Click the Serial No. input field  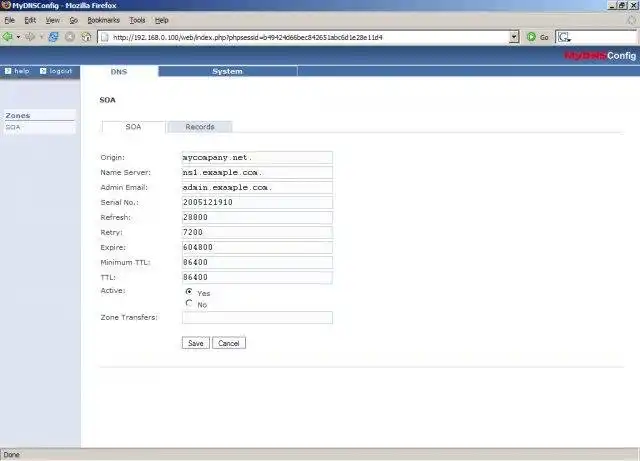coord(257,203)
